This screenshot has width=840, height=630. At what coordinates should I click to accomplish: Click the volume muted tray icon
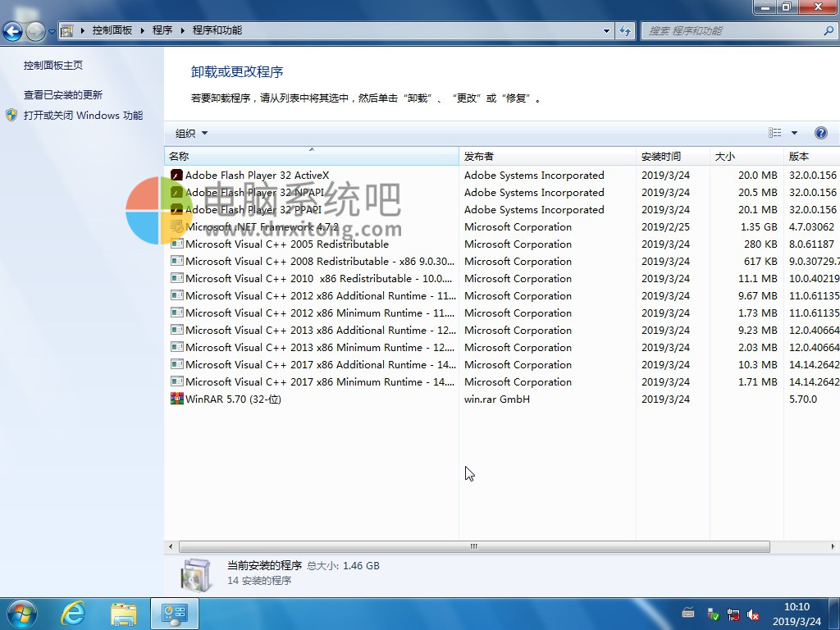[753, 614]
